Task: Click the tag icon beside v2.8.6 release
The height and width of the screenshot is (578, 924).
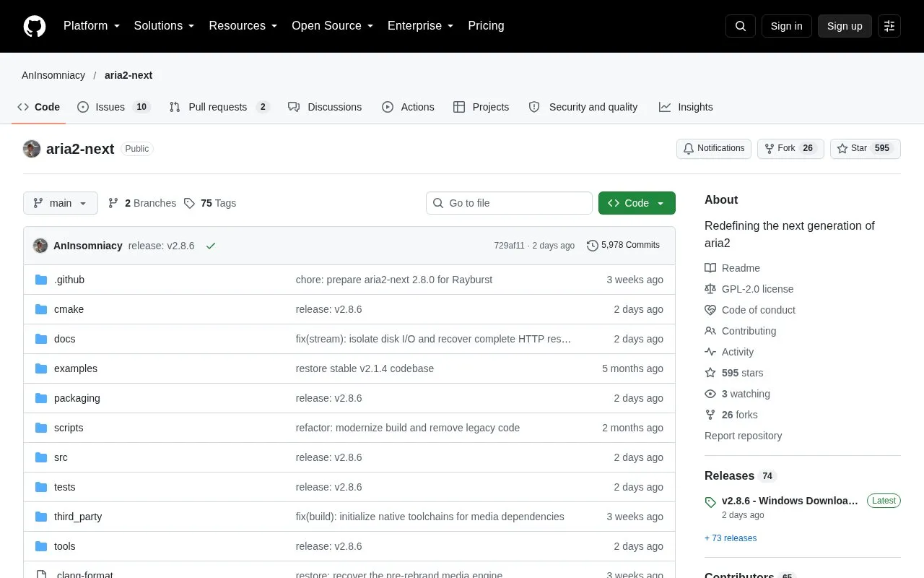Action: click(x=710, y=501)
